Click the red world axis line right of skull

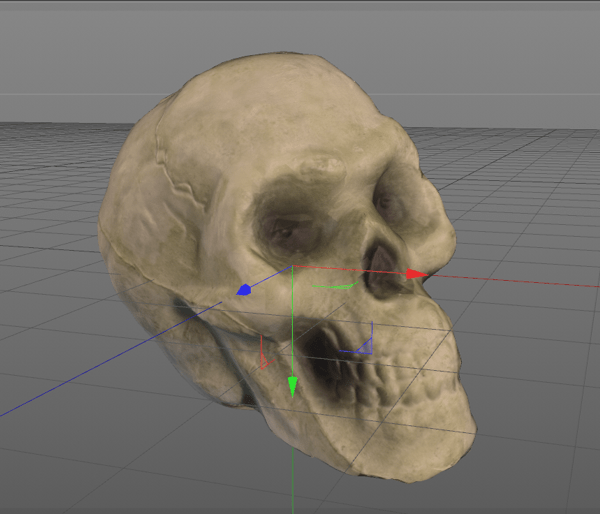click(520, 279)
